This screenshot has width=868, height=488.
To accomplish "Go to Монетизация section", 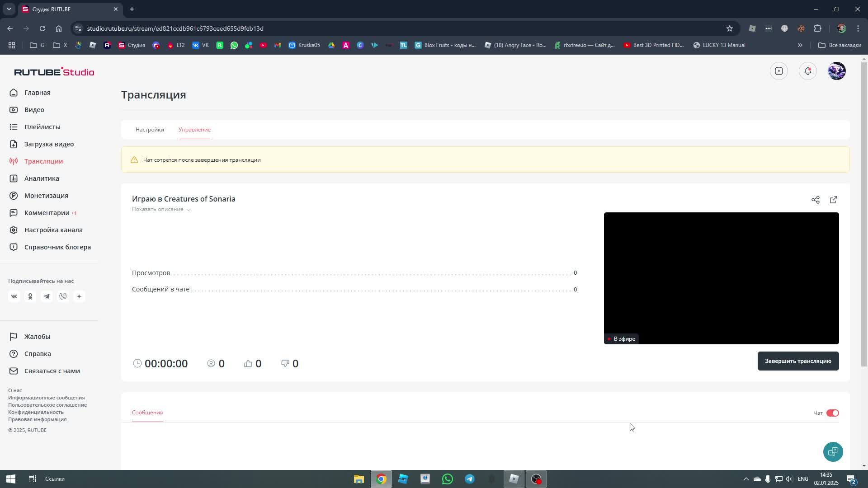I will tap(46, 196).
